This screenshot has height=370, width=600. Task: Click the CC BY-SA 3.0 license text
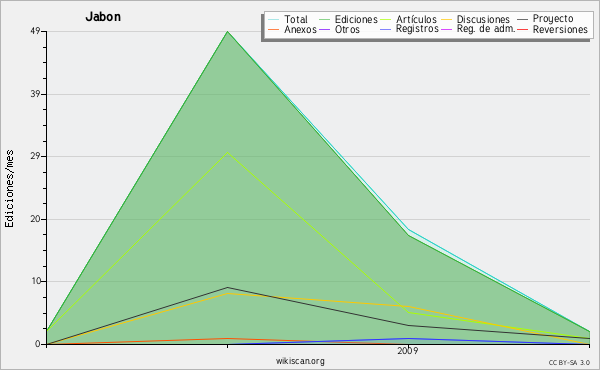point(569,362)
